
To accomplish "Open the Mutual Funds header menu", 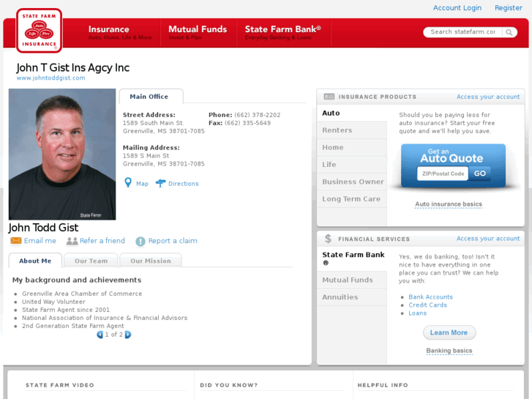I will (198, 33).
